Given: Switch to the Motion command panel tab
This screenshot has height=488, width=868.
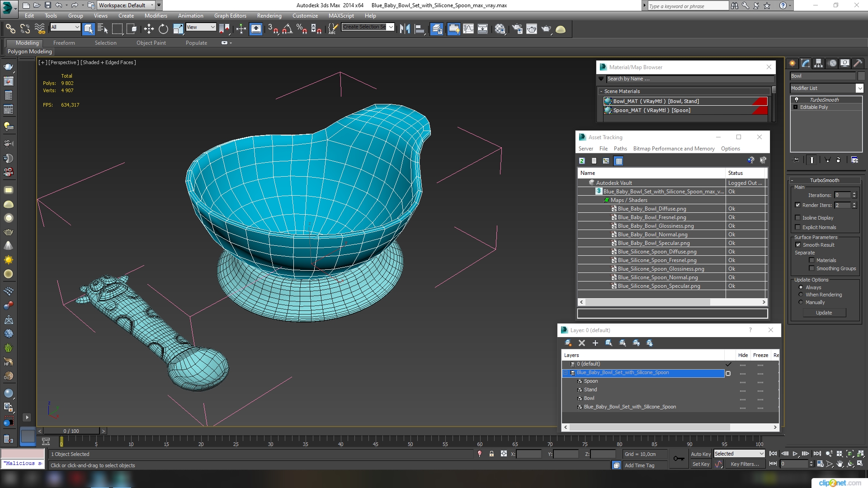Looking at the screenshot, I should 832,63.
